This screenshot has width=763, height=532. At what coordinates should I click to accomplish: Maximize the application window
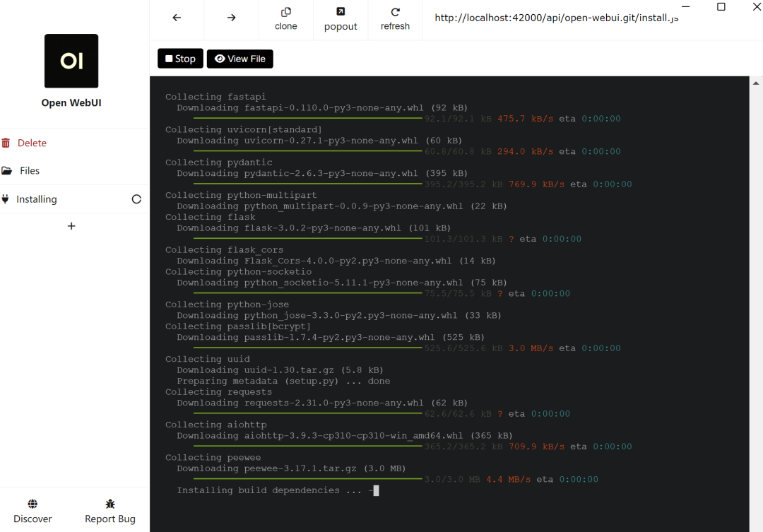click(721, 7)
